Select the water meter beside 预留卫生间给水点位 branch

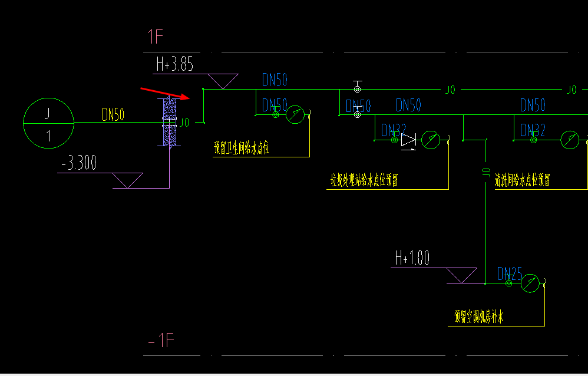click(x=295, y=114)
